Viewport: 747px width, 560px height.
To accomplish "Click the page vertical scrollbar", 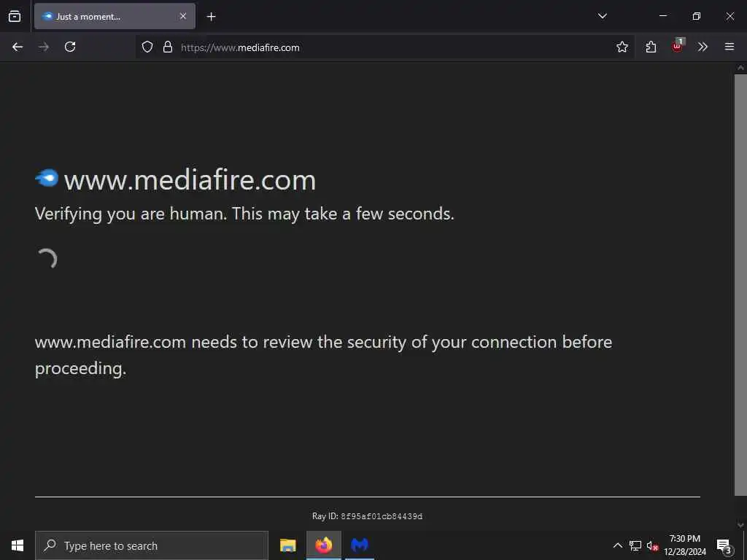I will [740, 285].
